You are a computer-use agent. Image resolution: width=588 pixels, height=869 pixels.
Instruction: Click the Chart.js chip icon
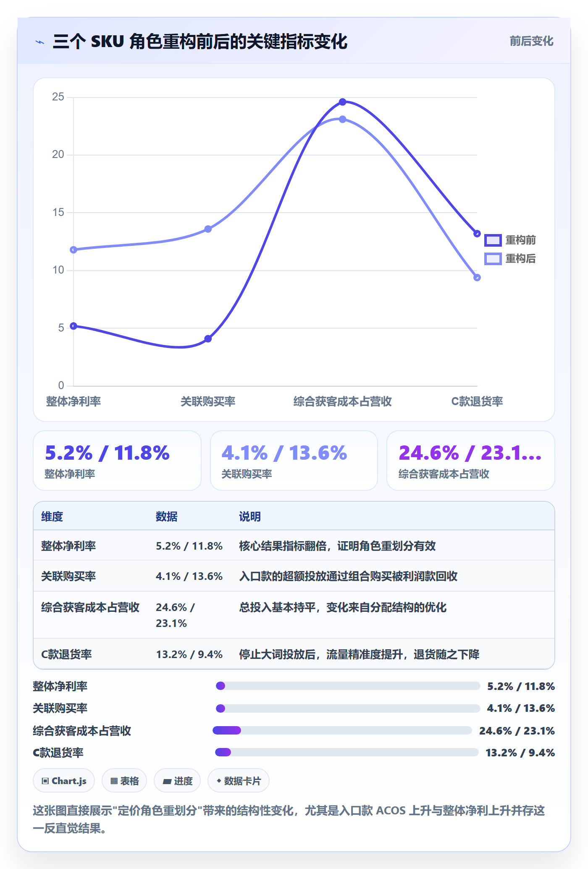45,781
